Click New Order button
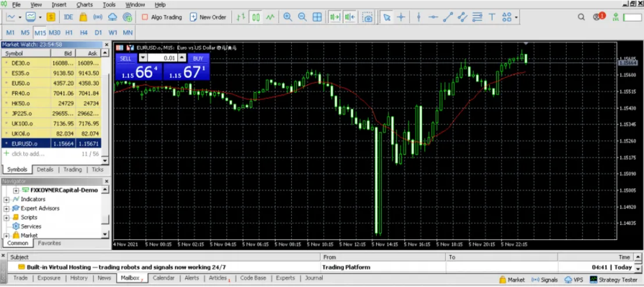 tap(208, 17)
